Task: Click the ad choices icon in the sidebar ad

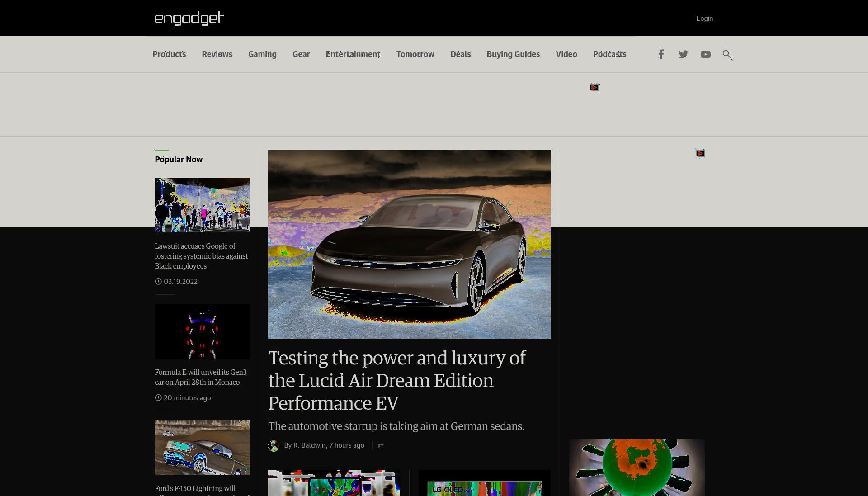Action: tap(700, 153)
